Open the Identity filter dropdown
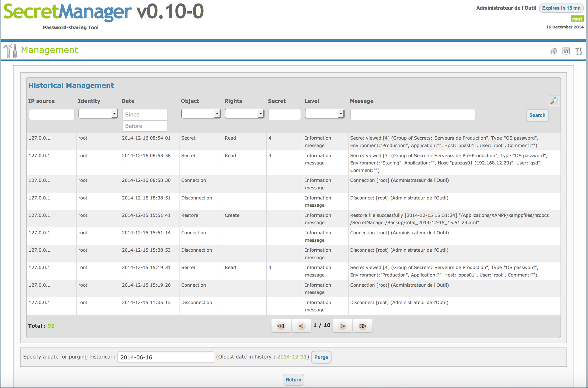Viewport: 588px width, 388px height. tap(98, 114)
